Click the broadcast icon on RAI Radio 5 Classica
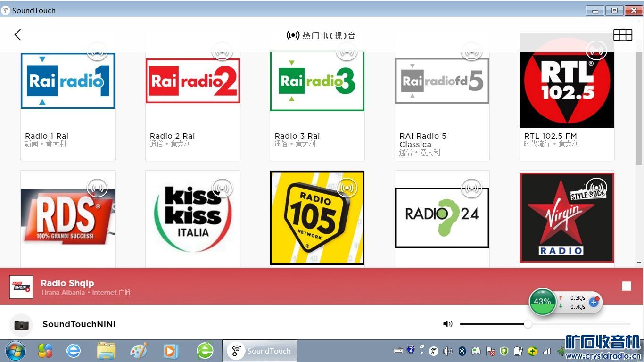644x362 pixels. 472,50
